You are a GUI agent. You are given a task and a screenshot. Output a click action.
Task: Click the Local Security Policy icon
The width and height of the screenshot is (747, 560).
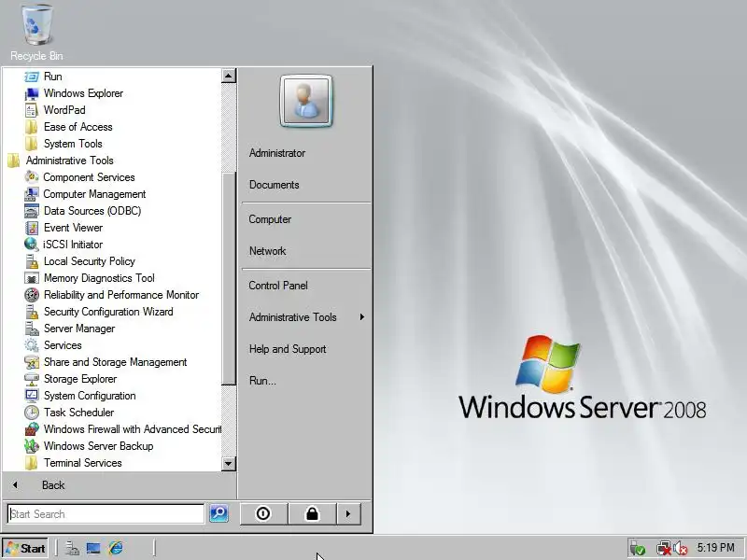coord(32,261)
